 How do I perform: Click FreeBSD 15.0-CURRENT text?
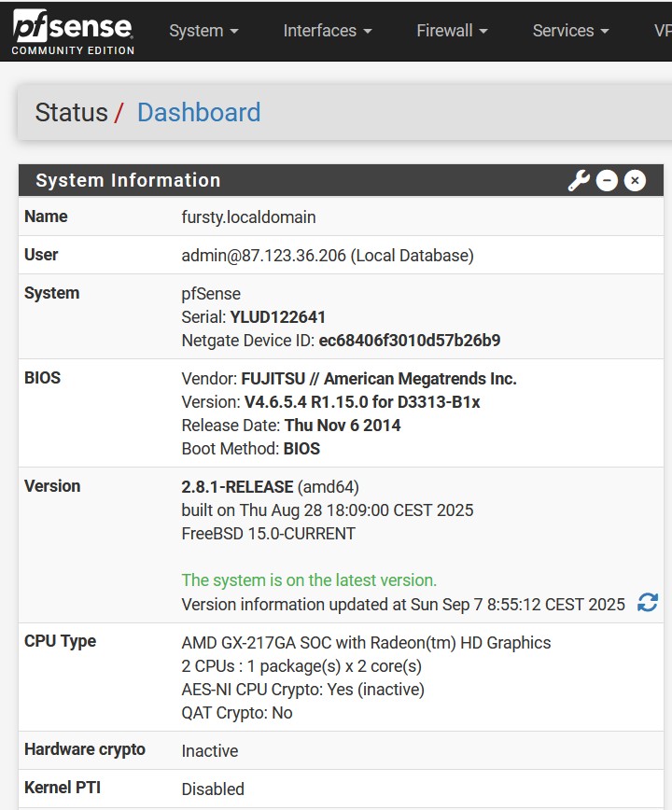tap(268, 534)
